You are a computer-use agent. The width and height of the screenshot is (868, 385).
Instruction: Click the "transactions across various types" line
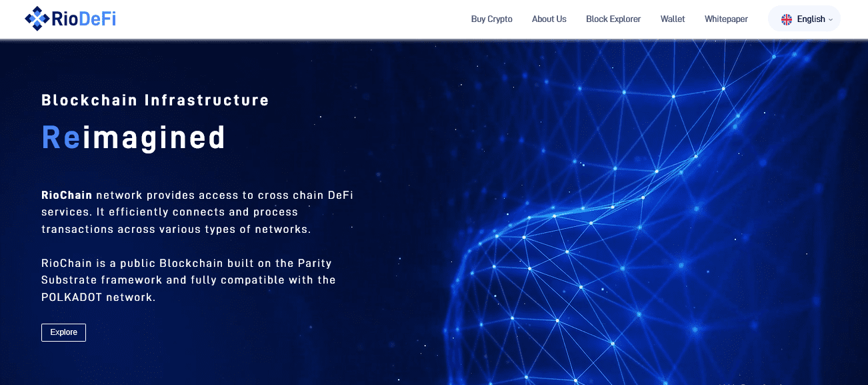(177, 230)
